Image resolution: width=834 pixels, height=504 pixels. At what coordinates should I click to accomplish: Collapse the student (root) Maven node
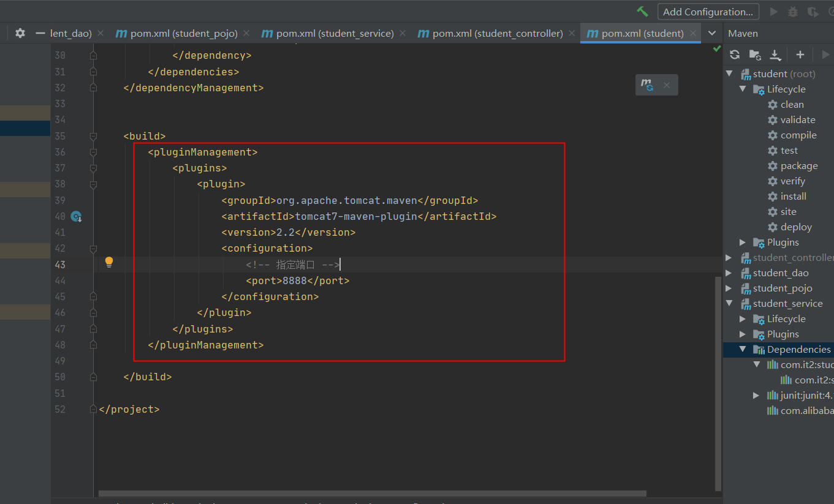729,73
